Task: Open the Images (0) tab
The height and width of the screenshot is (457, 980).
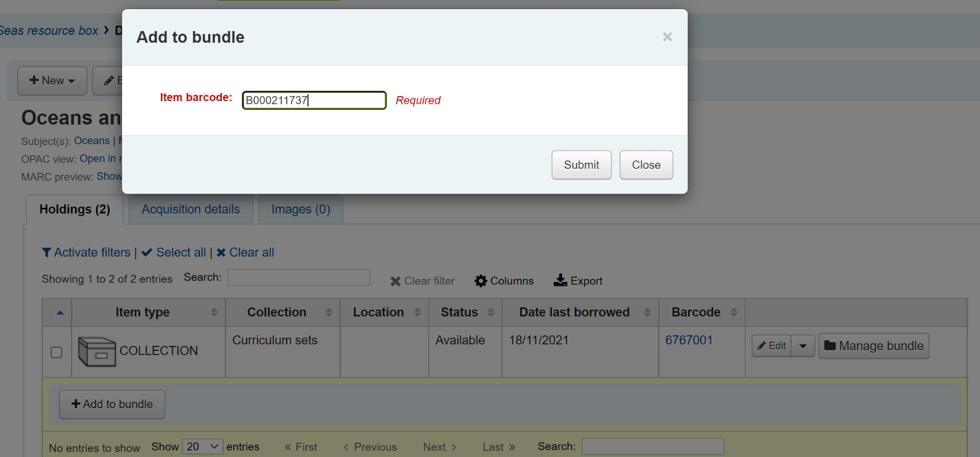Action: (300, 209)
